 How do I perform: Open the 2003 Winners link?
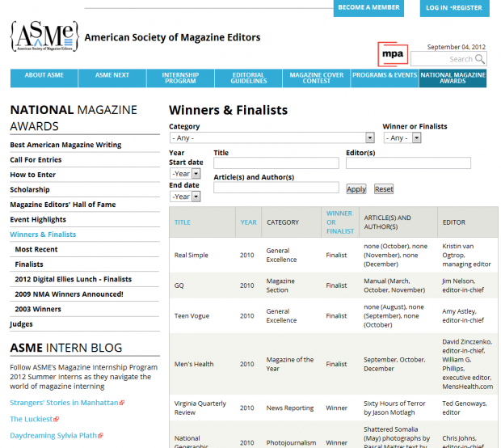[38, 309]
